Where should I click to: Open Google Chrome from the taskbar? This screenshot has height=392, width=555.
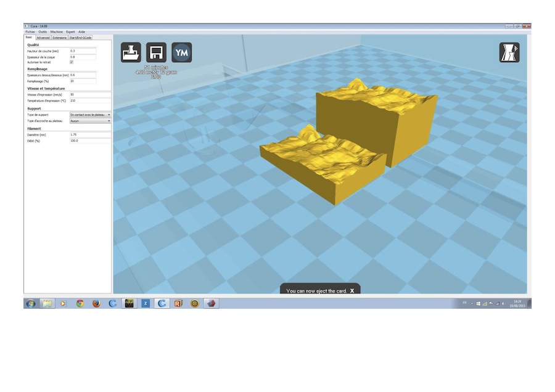pyautogui.click(x=80, y=303)
